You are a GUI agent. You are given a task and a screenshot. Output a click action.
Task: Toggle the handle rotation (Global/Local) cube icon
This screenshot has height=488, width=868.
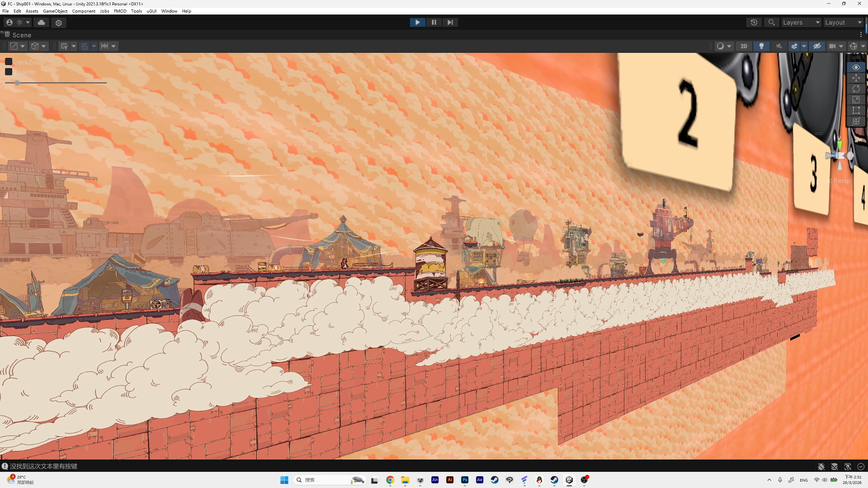point(35,46)
